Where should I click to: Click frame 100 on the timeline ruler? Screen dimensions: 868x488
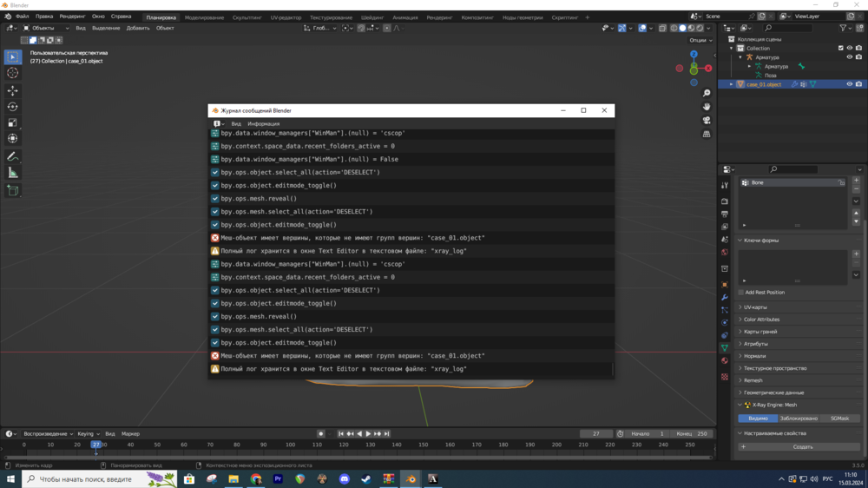click(290, 445)
